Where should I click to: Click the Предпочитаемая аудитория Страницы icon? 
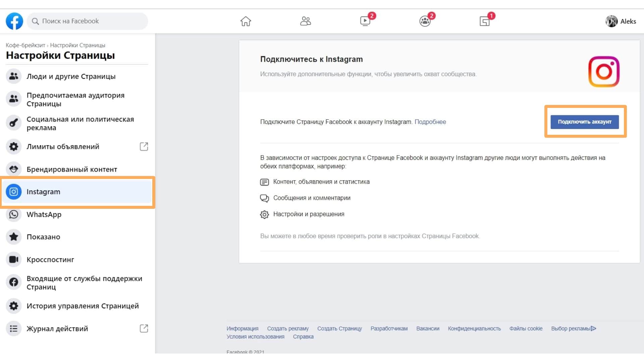click(x=14, y=99)
